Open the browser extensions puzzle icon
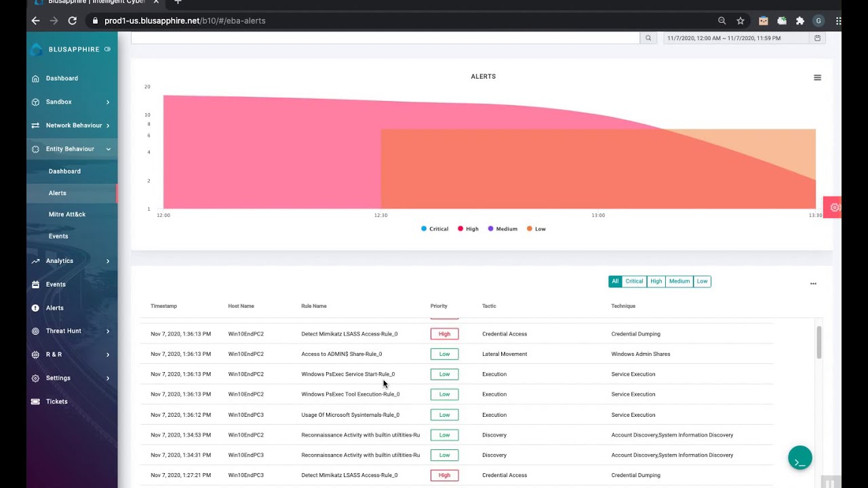Screen dimensions: 868x488 point(800,21)
